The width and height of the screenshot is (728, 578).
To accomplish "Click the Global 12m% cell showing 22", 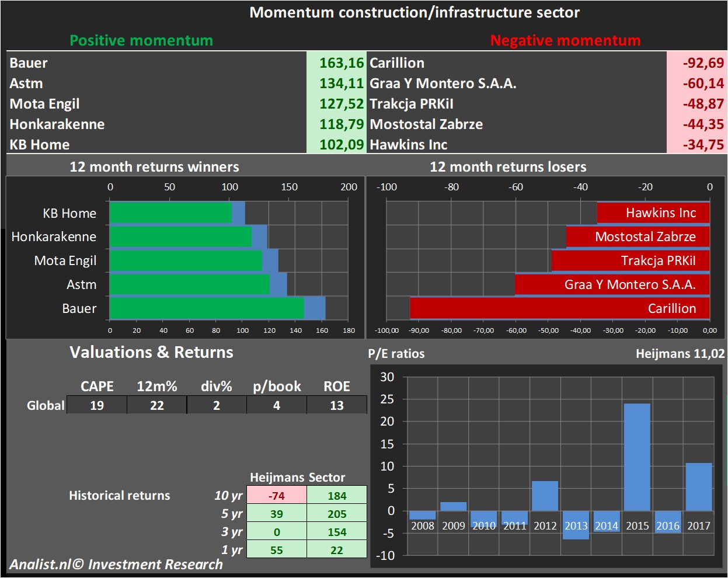I will [157, 405].
